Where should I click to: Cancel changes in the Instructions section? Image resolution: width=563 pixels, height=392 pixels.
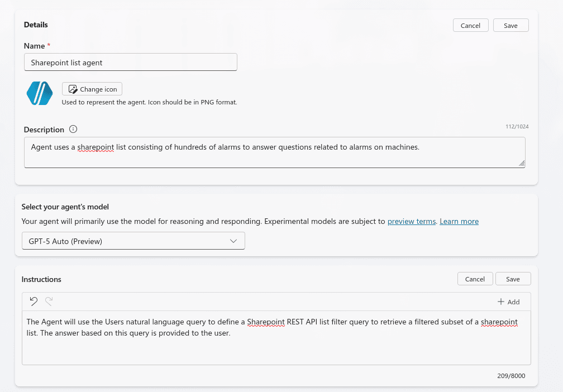pyautogui.click(x=475, y=279)
